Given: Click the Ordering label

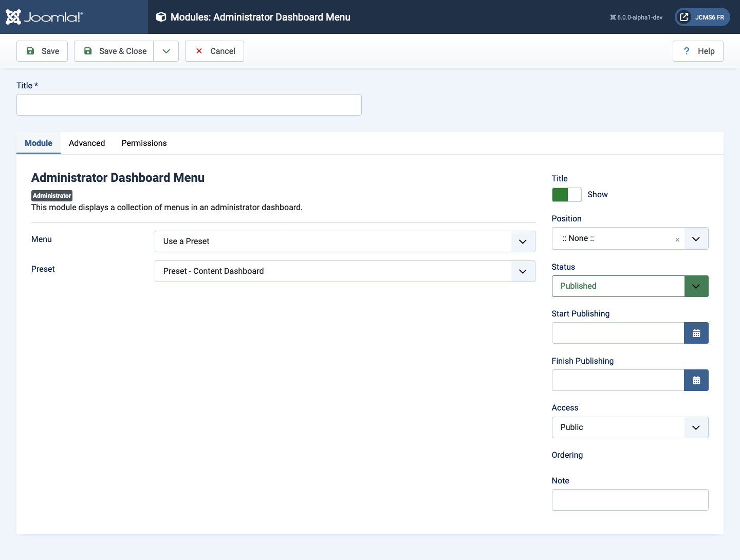Looking at the screenshot, I should [567, 455].
